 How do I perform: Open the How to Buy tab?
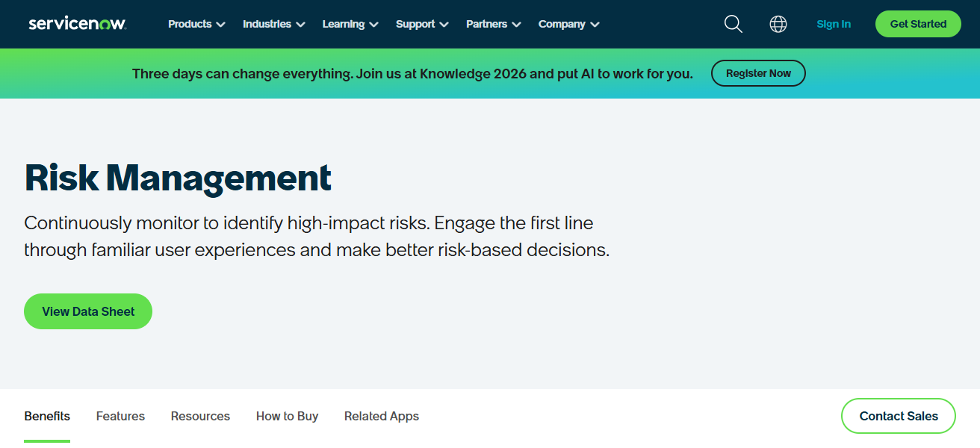[287, 416]
